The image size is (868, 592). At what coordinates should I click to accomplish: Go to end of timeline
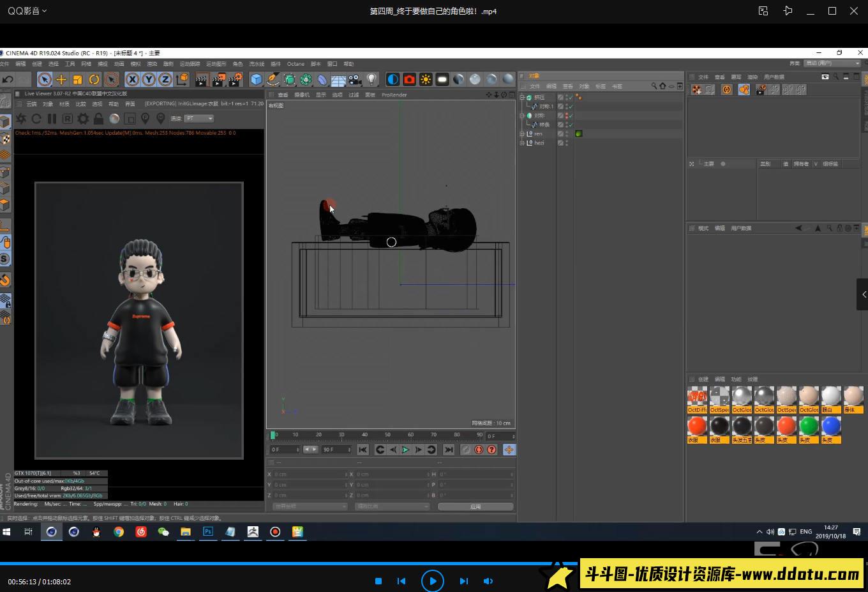click(x=449, y=450)
